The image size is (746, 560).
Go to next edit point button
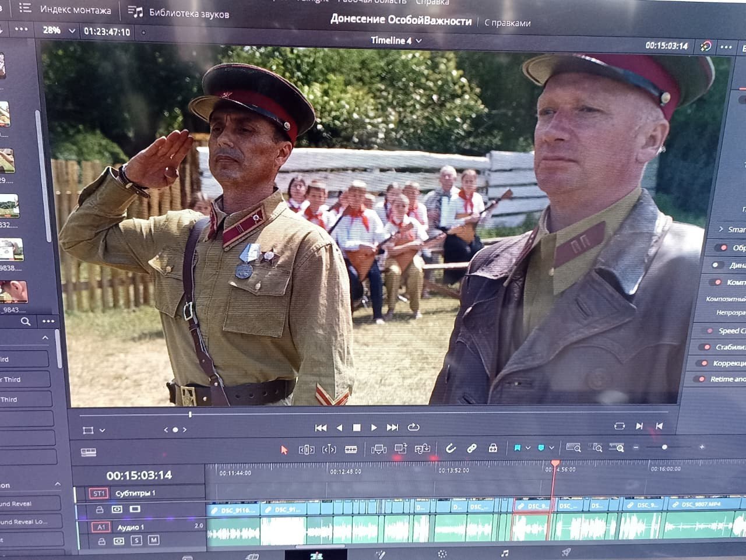point(639,426)
